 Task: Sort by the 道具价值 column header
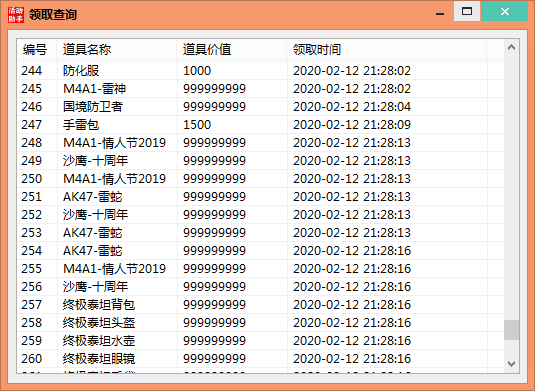(231, 49)
